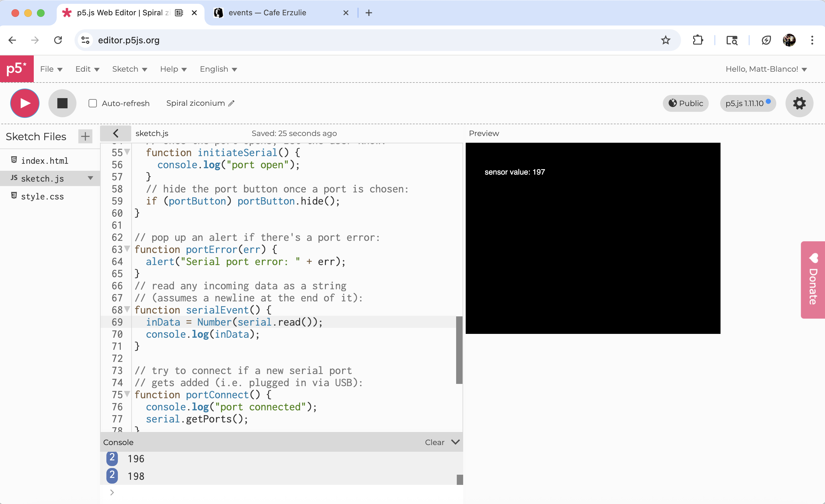Open the Sketch menu
The image size is (825, 504).
(129, 69)
